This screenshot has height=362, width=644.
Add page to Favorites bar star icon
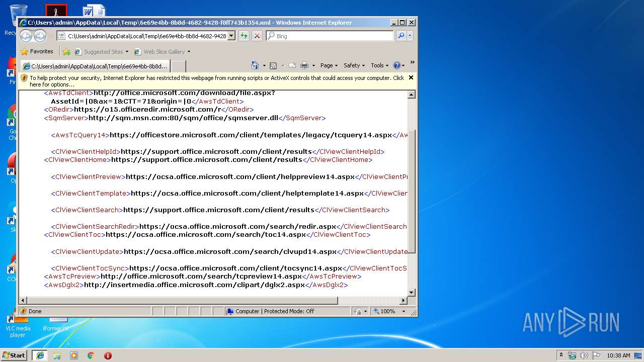(66, 51)
